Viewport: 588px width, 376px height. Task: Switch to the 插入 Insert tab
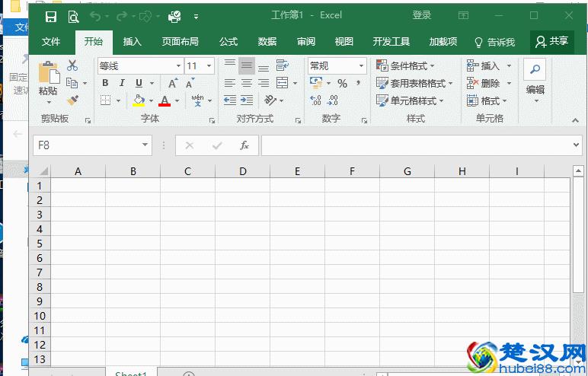pyautogui.click(x=132, y=42)
